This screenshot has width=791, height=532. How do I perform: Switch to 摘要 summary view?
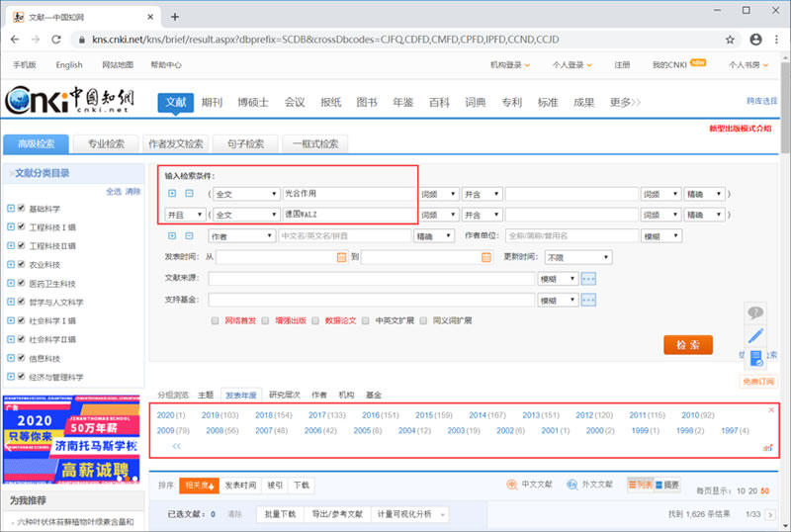pos(666,486)
